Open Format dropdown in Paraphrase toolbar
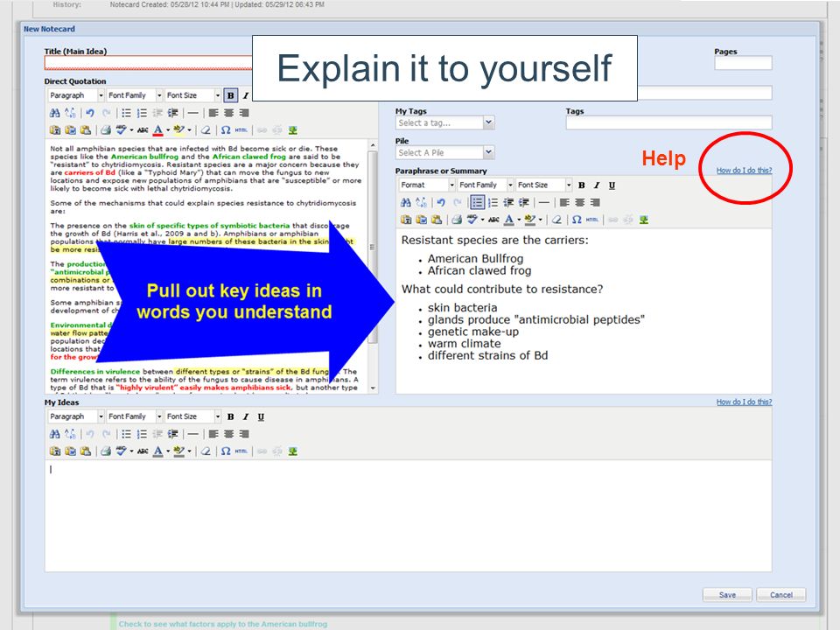The height and width of the screenshot is (630, 840). pos(427,185)
